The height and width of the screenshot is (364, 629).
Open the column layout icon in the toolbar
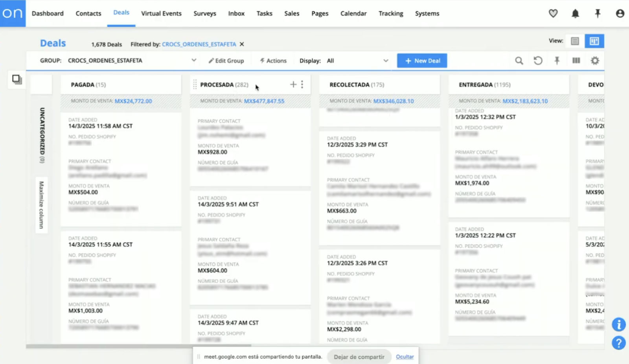pyautogui.click(x=576, y=60)
